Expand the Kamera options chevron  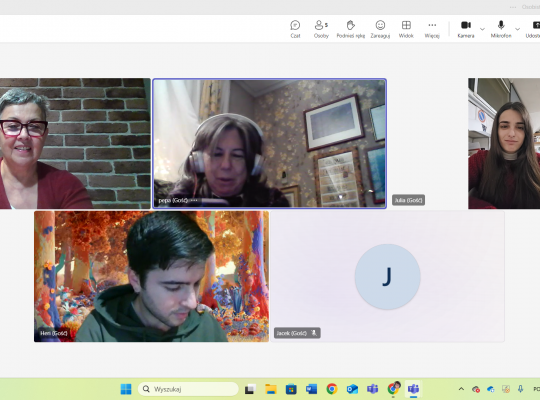click(x=482, y=29)
